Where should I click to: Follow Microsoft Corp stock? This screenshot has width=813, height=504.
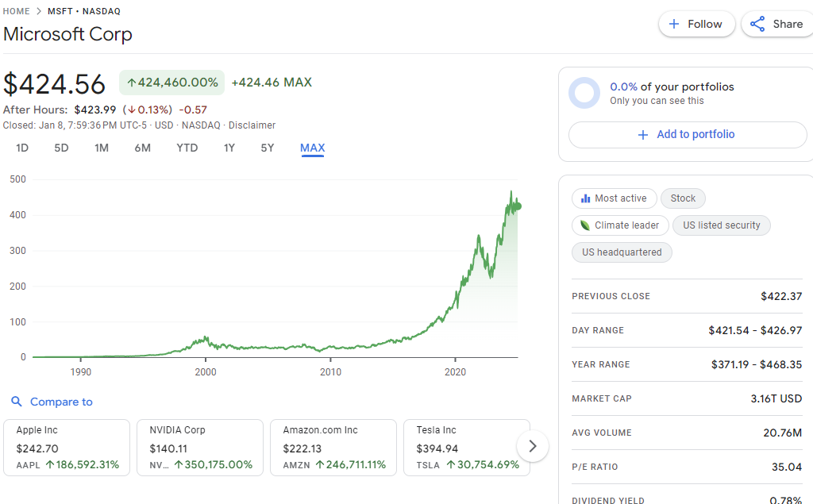697,24
